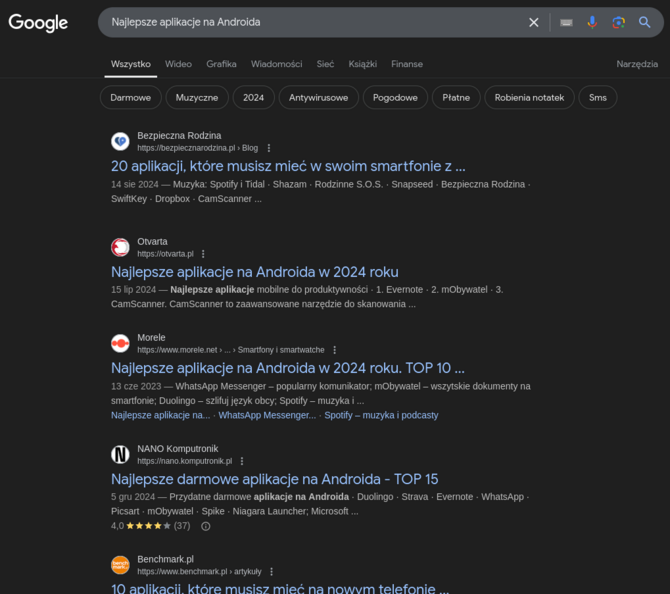Open the Finanse tab
The width and height of the screenshot is (670, 594).
(407, 64)
